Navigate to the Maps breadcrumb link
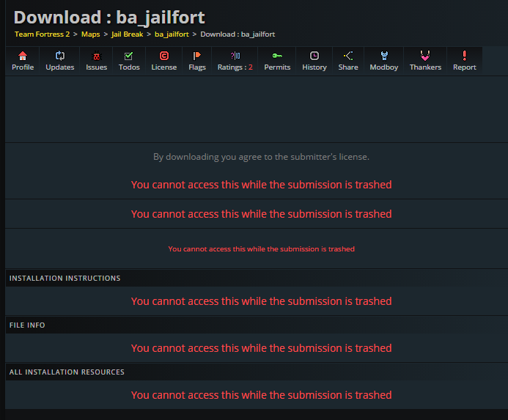The height and width of the screenshot is (420, 508). point(90,34)
